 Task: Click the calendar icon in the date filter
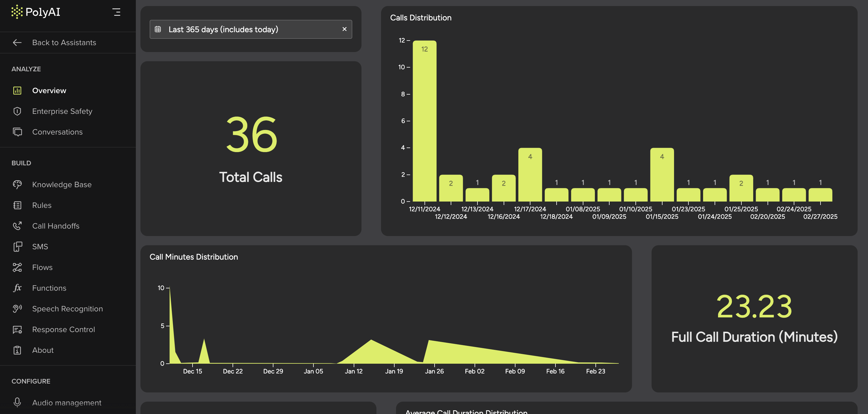click(158, 29)
